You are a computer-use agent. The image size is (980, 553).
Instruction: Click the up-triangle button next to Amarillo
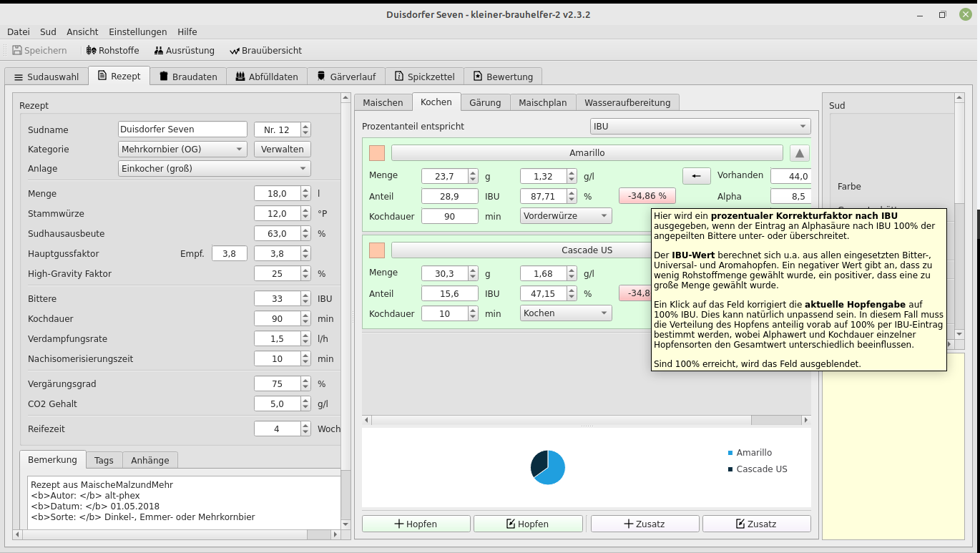pos(800,153)
